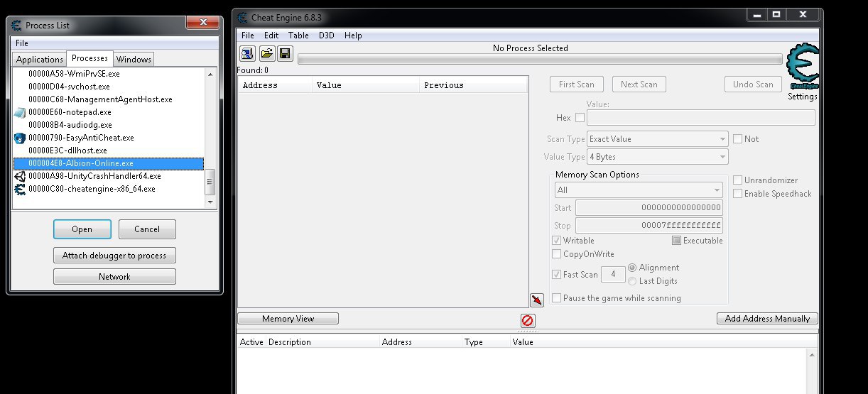Click the Next Scan button
Screen dimensions: 868x394
pos(639,84)
